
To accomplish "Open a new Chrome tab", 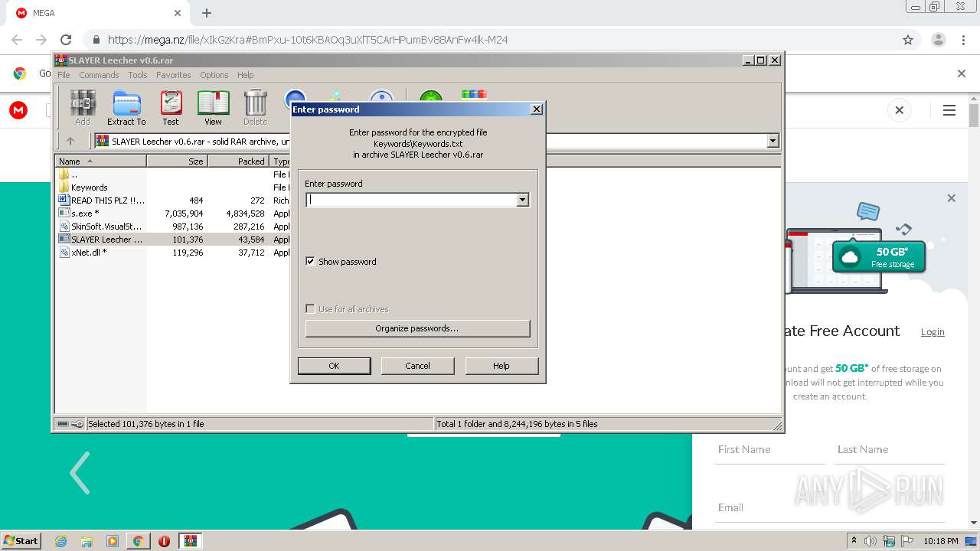I will 207,13.
